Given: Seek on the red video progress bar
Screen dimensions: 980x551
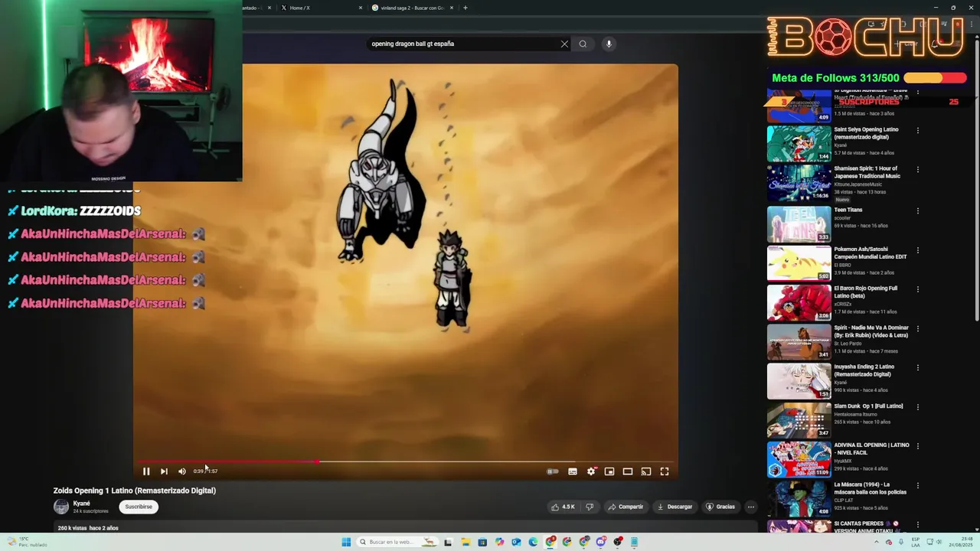Looking at the screenshot, I should [x=406, y=461].
